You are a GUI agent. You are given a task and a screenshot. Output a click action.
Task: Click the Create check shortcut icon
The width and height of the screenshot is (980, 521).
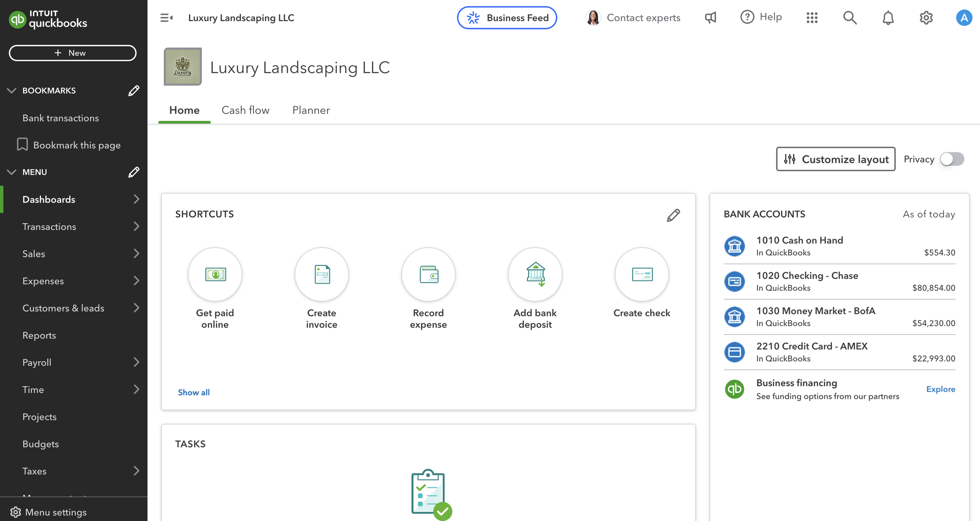click(642, 274)
